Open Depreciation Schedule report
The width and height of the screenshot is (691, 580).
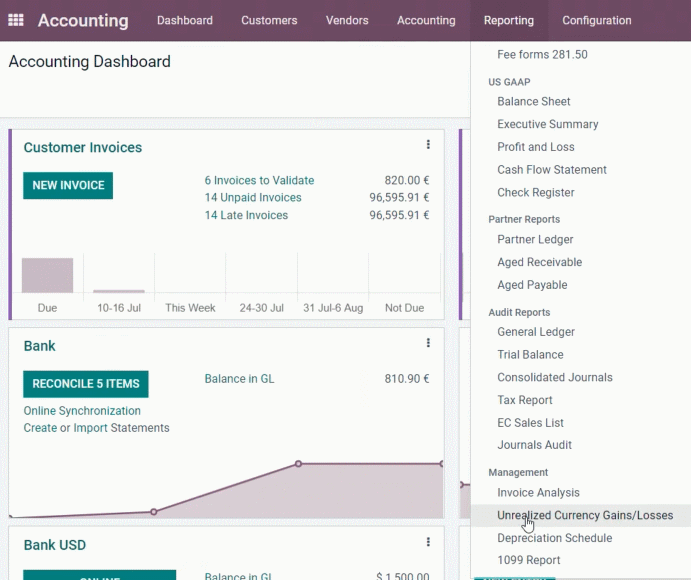pos(554,538)
